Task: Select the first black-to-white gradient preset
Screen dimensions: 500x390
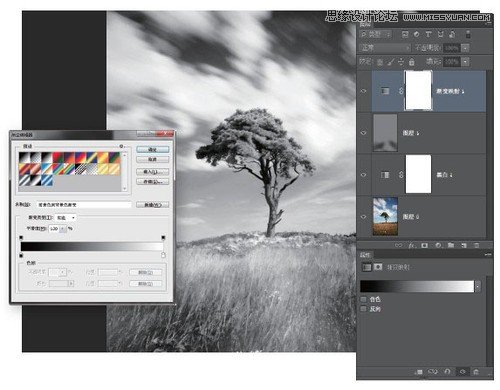Action: [x=25, y=158]
